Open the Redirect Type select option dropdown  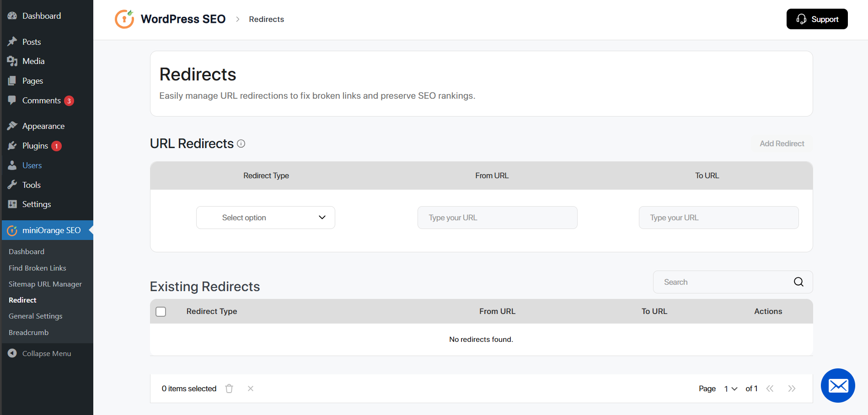265,218
